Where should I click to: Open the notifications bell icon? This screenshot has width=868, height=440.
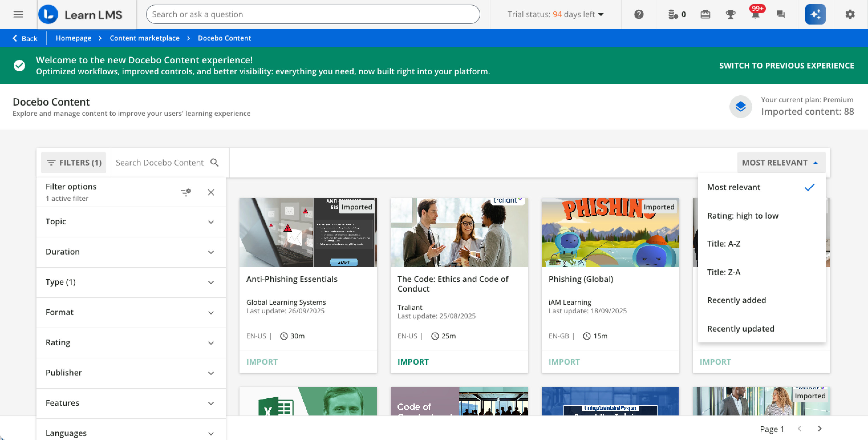point(755,14)
